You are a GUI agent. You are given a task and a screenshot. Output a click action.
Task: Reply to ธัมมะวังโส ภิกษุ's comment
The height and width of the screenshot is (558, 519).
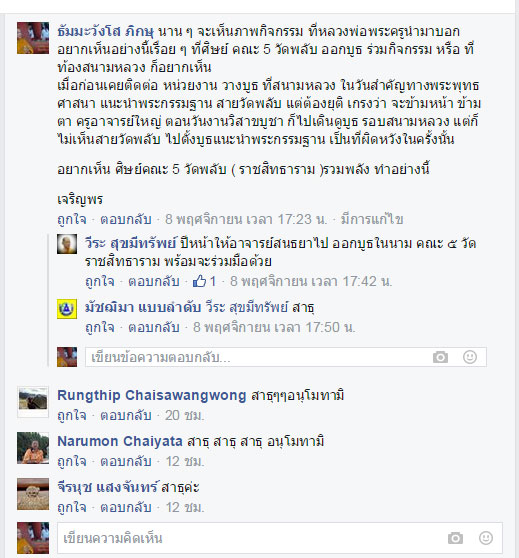point(126,219)
